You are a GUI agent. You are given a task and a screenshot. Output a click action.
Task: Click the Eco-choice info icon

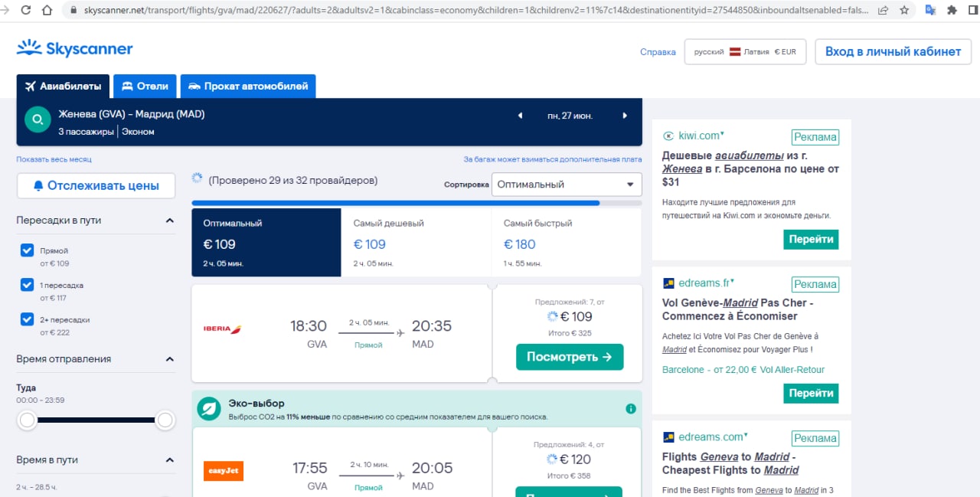click(631, 409)
